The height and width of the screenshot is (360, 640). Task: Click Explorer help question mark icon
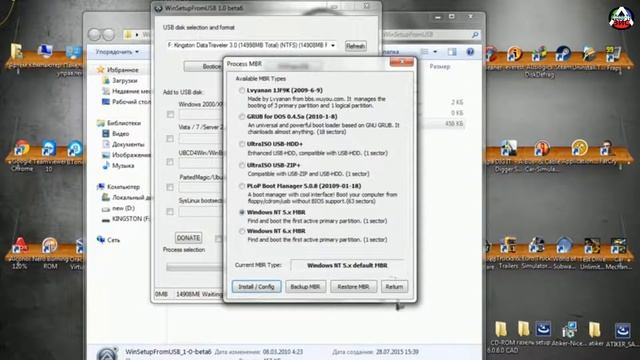(x=470, y=52)
